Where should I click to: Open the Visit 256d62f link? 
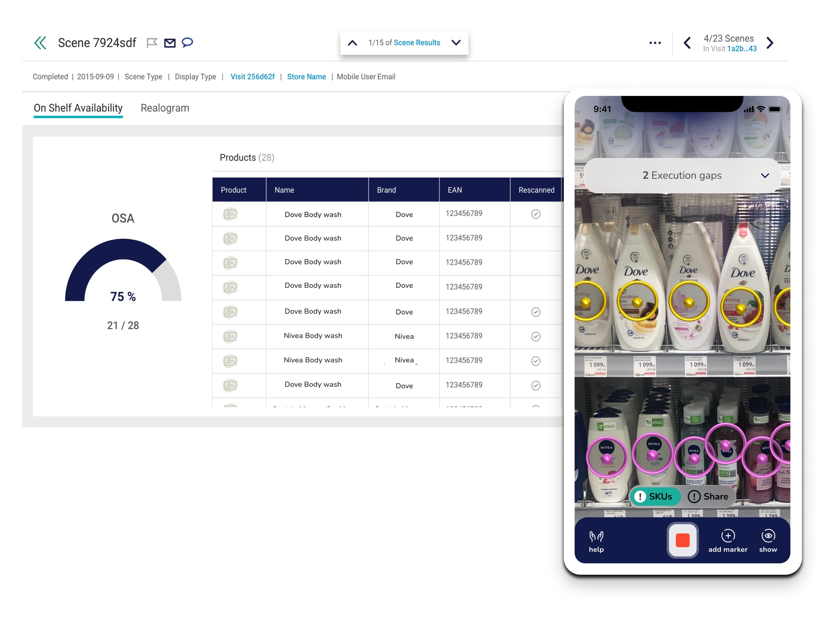[x=252, y=77]
